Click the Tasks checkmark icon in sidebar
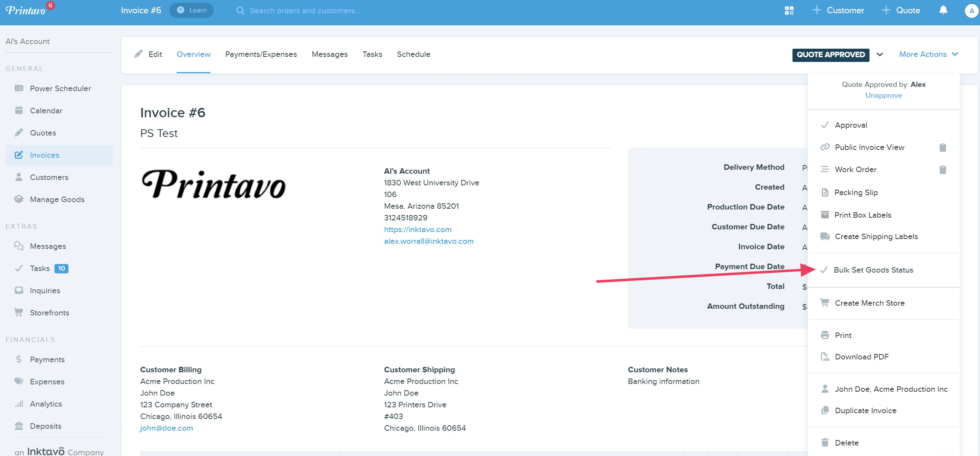This screenshot has height=456, width=980. tap(19, 268)
